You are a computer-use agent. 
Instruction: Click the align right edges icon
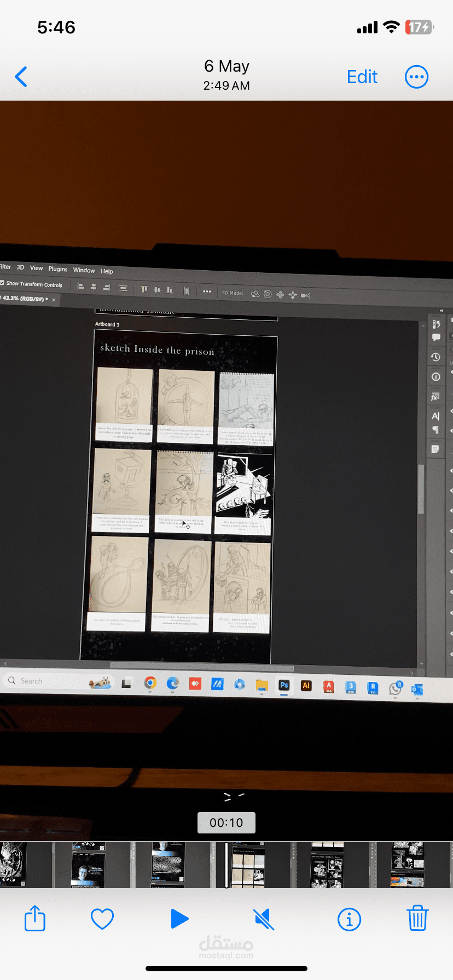107,287
